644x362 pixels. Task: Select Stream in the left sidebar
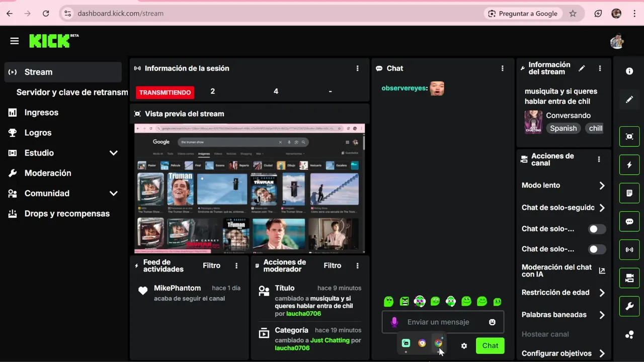pos(63,72)
